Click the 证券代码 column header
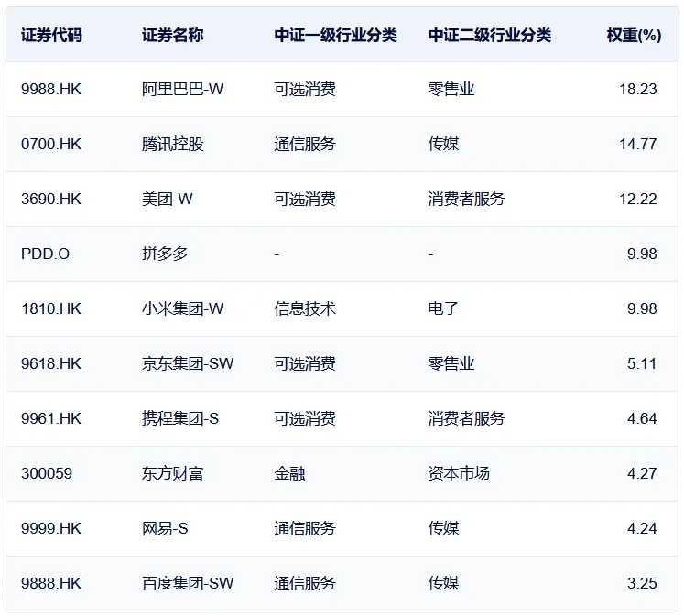 51,36
